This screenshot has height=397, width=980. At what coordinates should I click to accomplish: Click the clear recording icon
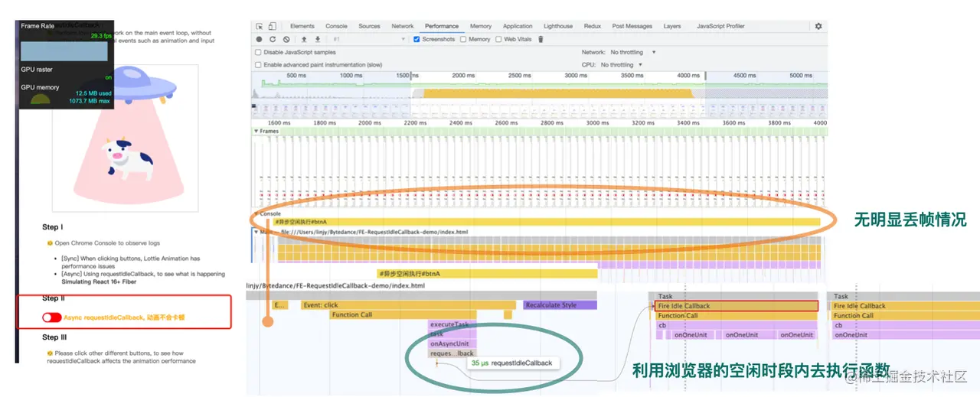click(286, 39)
